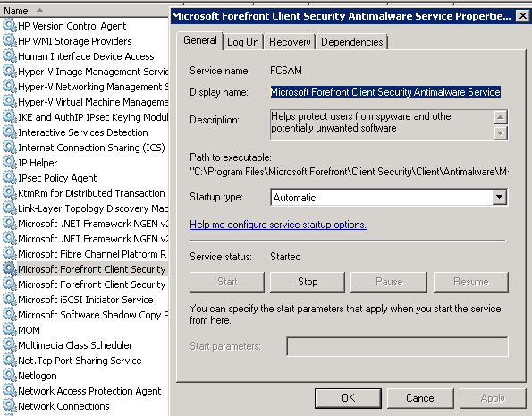This screenshot has height=416, width=532.
Task: Click the gear icon beside Internet Connection Sharing (ICS)
Action: pyautogui.click(x=9, y=148)
